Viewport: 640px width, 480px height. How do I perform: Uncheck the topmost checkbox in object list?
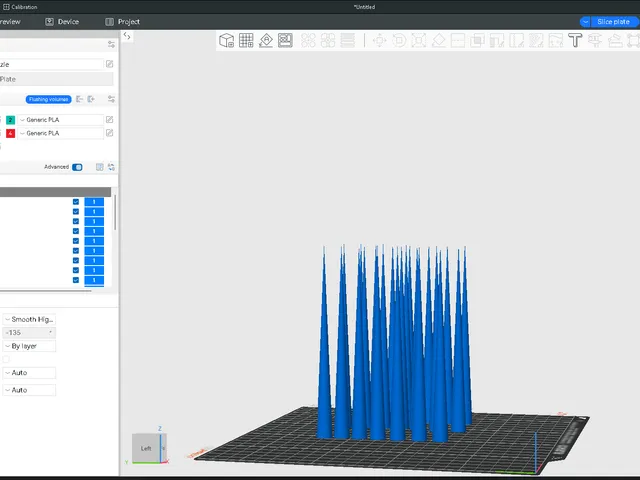[x=76, y=202]
